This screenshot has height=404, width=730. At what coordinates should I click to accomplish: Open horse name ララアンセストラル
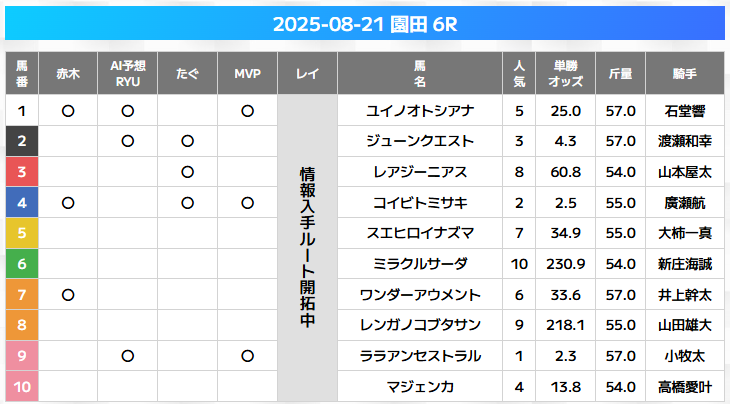pos(420,356)
